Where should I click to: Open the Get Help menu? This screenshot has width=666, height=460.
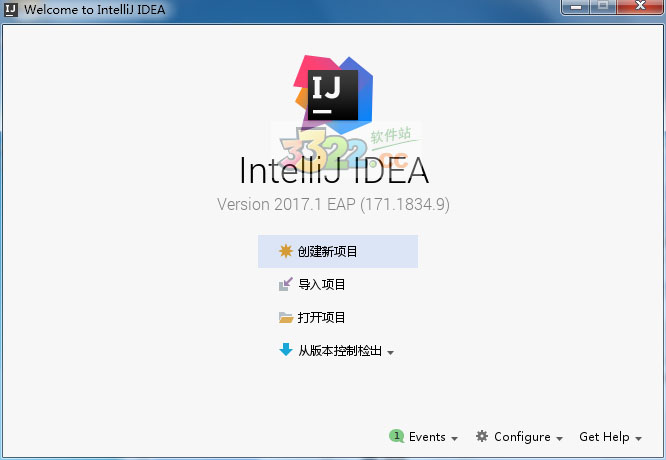pyautogui.click(x=604, y=437)
